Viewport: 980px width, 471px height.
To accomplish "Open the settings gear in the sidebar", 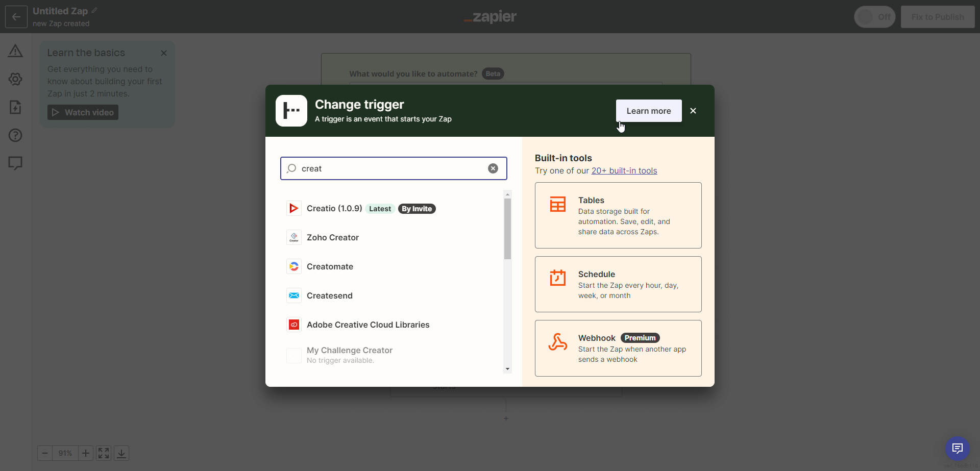I will click(x=15, y=79).
